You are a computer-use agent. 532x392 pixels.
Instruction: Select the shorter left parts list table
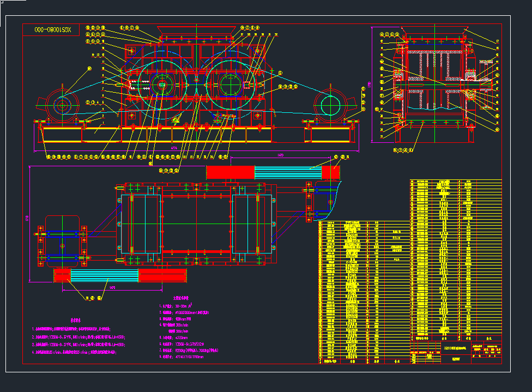(364, 289)
